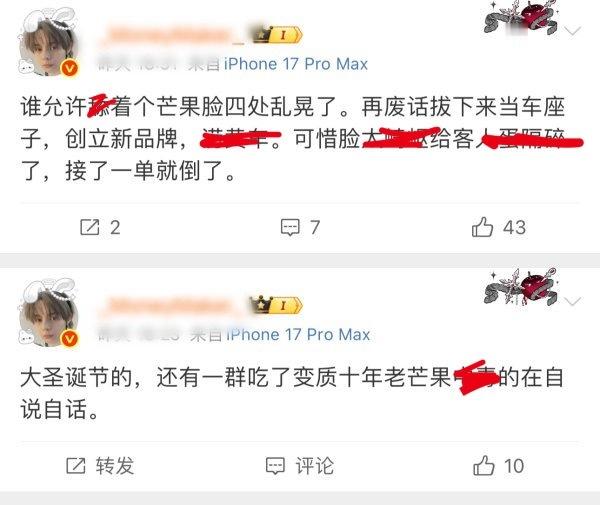The image size is (600, 505).
Task: Open the 评论 comment icon on second post
Action: click(275, 466)
